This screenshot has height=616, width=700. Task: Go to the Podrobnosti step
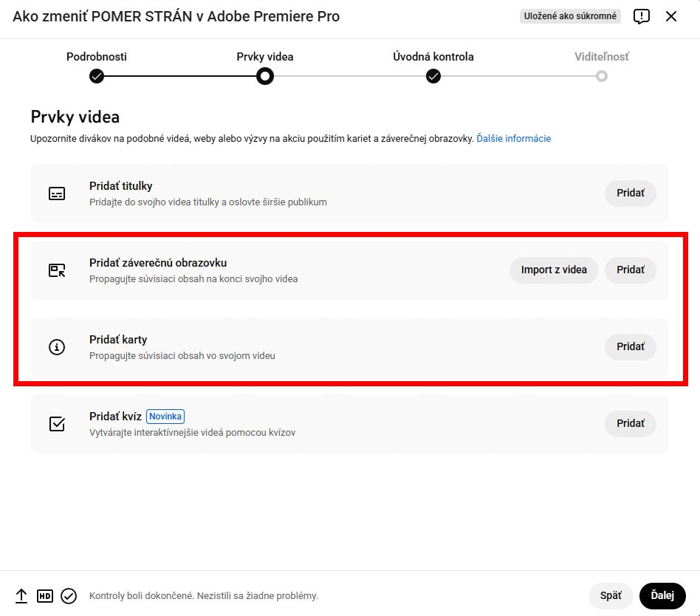click(x=97, y=75)
